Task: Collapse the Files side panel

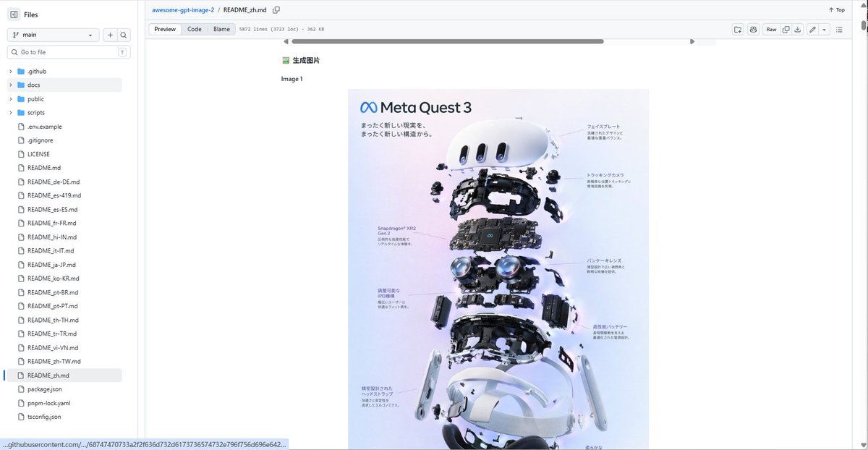Action: point(14,14)
